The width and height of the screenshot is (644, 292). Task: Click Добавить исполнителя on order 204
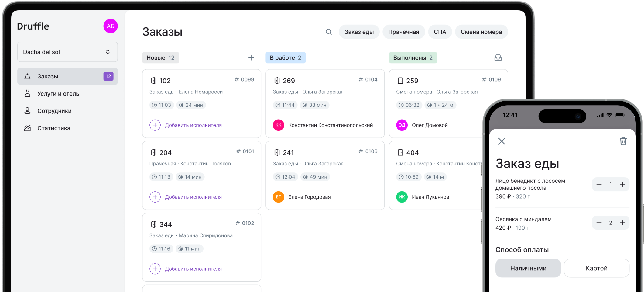pos(193,197)
